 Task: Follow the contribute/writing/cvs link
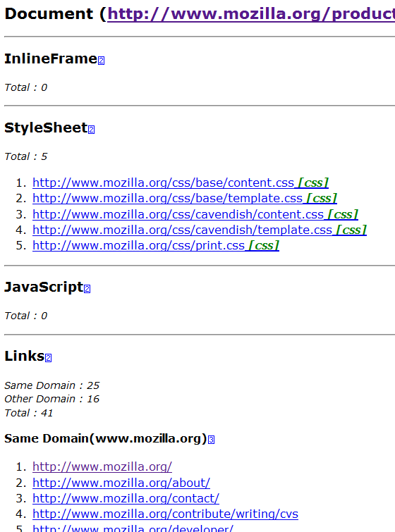point(165,514)
